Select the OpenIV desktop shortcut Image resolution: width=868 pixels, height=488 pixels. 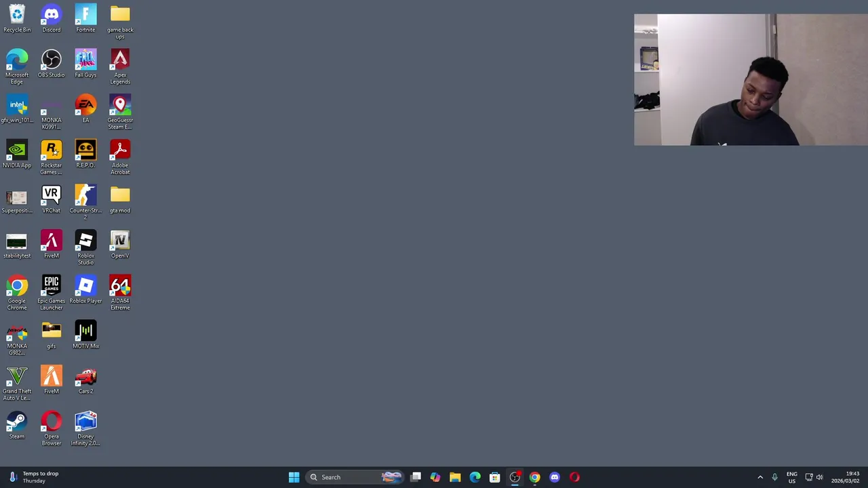click(120, 245)
